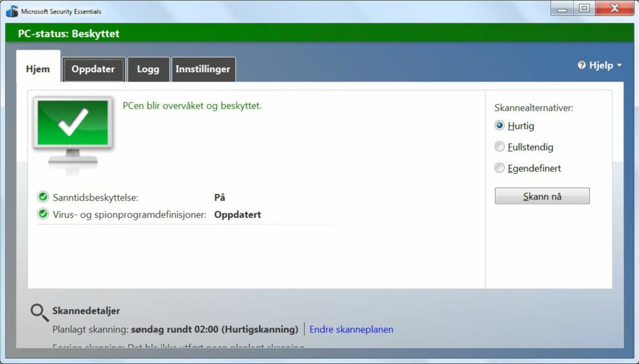The width and height of the screenshot is (639, 364).
Task: Expand the Hjelp dropdown arrow
Action: 619,65
